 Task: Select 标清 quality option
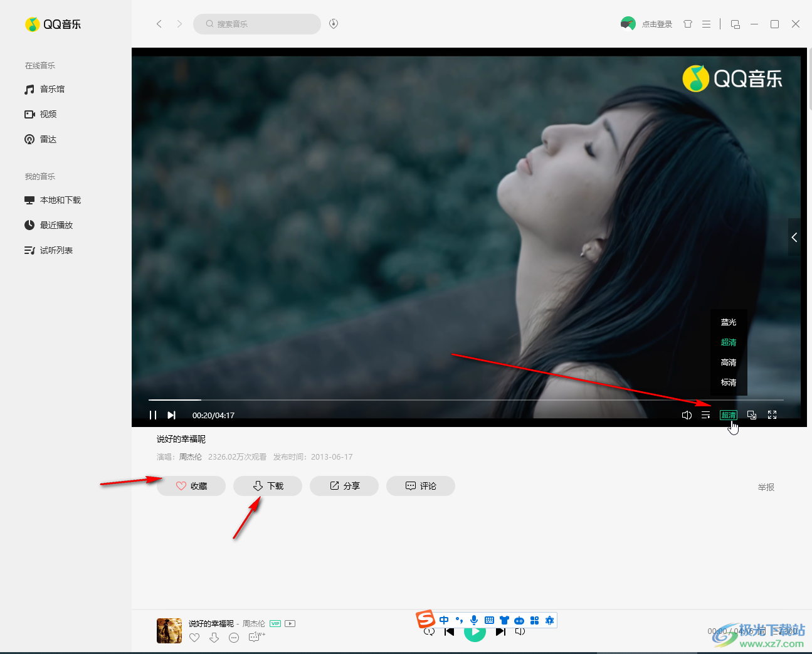(x=729, y=382)
